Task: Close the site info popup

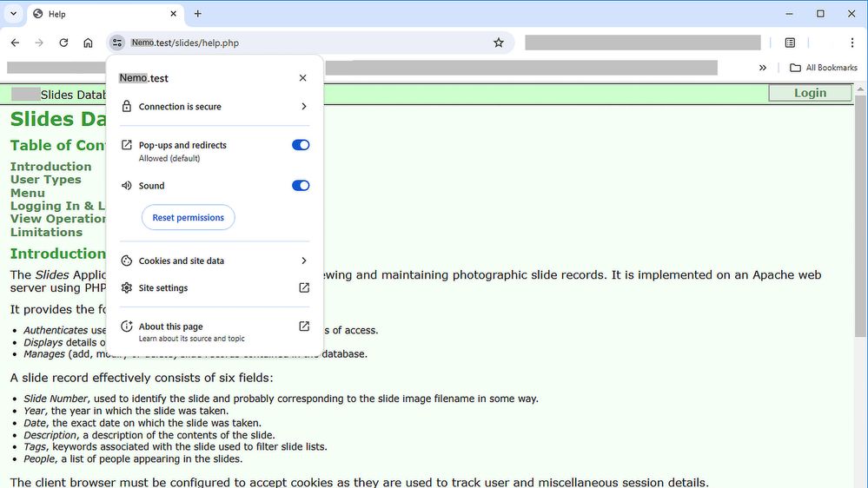Action: point(302,78)
